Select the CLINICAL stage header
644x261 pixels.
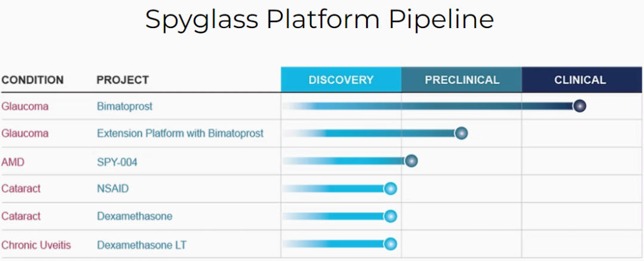click(581, 79)
